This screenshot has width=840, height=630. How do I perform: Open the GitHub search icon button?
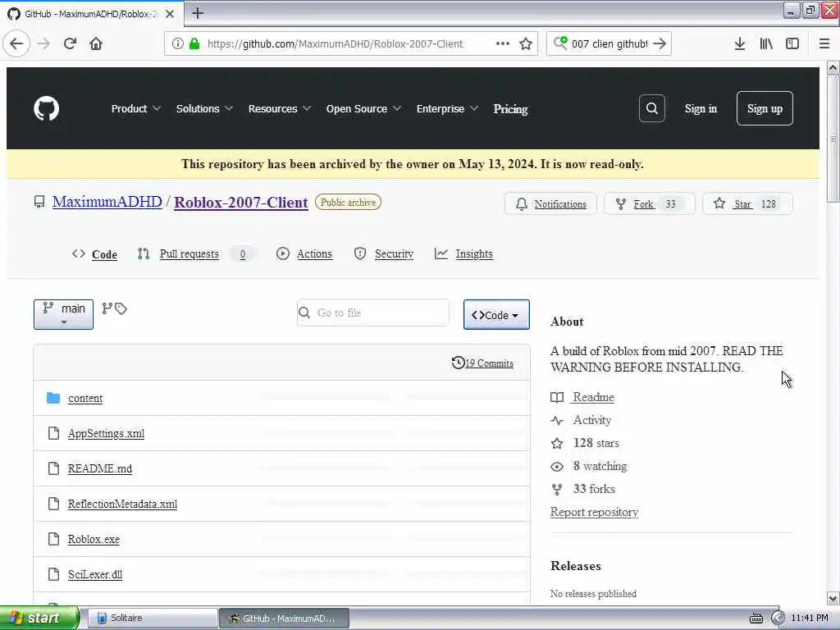(x=651, y=109)
